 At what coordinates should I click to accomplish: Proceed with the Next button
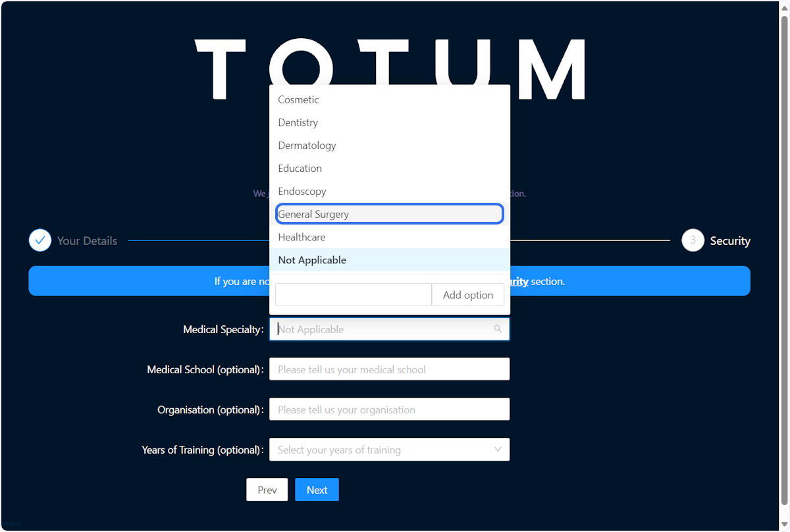point(317,490)
